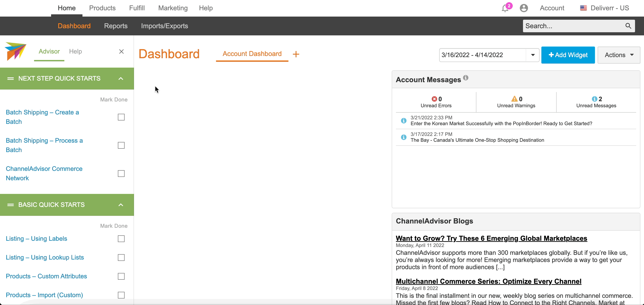Open Multichannel Commerce Series blog post

[488, 281]
